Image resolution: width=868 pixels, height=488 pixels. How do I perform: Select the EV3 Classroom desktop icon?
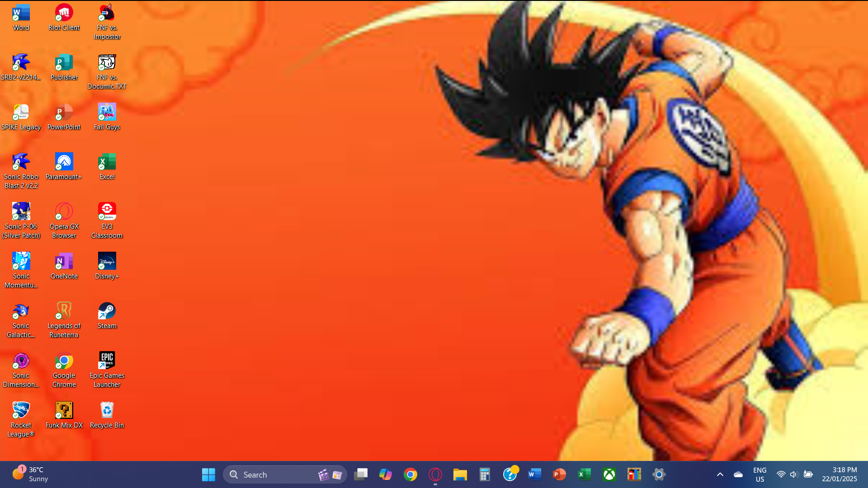107,221
